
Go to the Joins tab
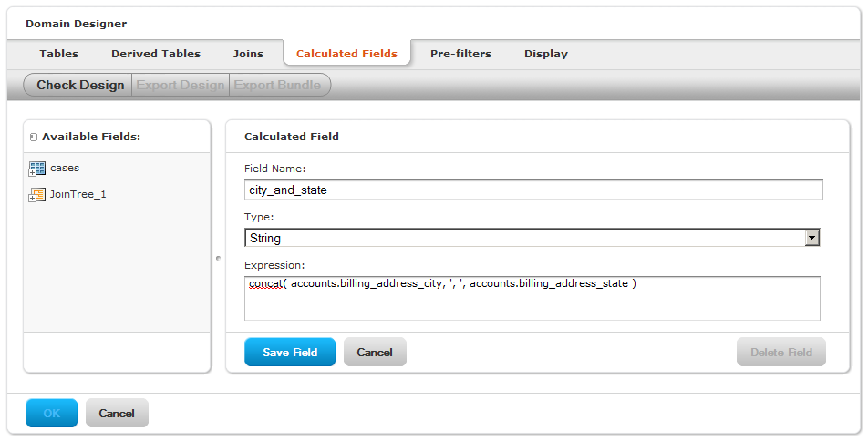click(x=248, y=54)
